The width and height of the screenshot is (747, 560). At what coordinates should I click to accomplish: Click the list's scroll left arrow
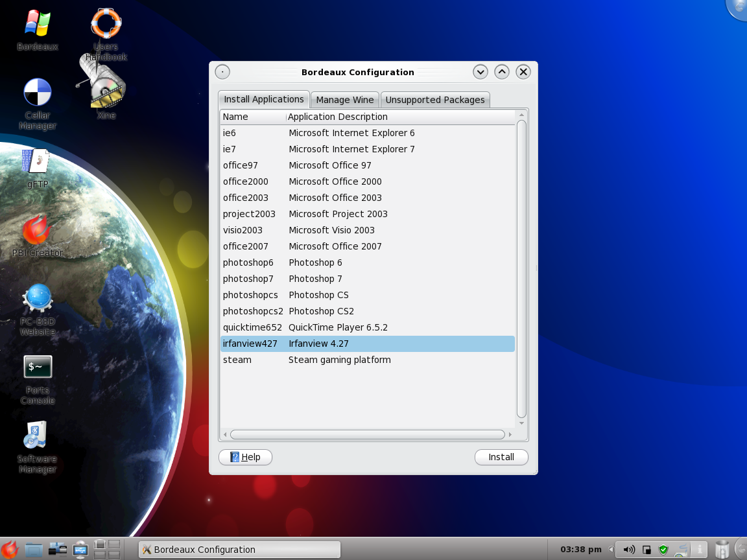226,434
